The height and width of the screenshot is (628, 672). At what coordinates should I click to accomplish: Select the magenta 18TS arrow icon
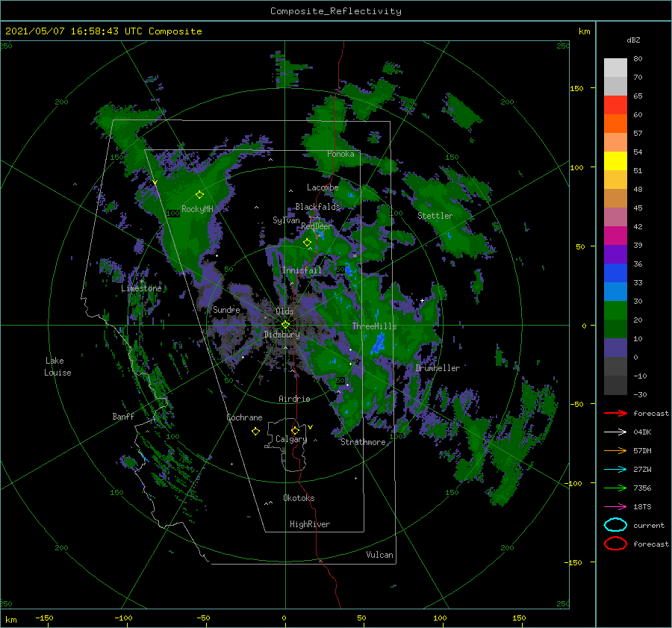pos(615,507)
